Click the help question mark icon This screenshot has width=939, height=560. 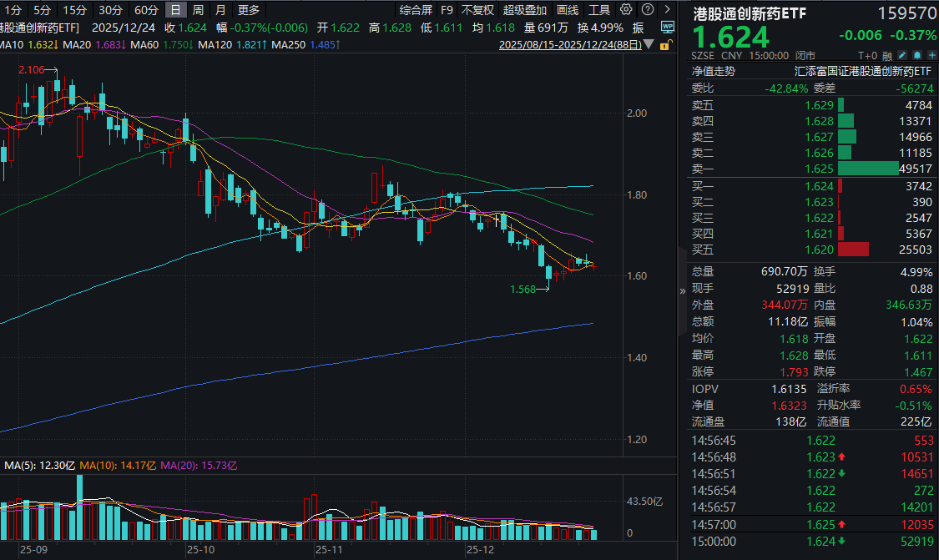pyautogui.click(x=648, y=9)
